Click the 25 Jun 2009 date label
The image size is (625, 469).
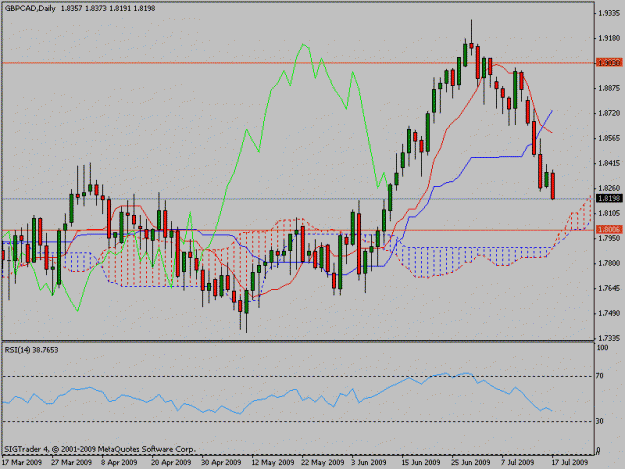[x=471, y=462]
